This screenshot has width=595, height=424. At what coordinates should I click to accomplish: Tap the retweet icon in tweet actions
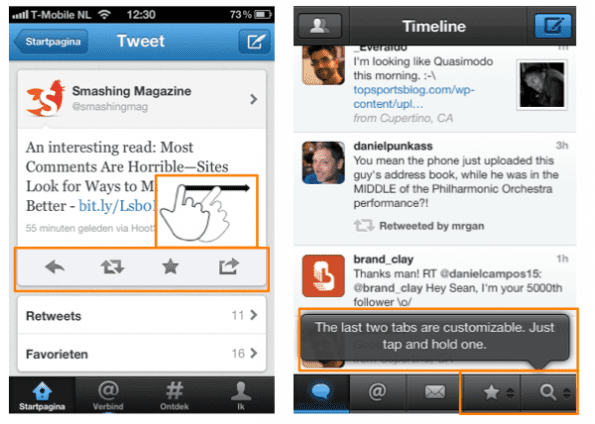pos(112,267)
